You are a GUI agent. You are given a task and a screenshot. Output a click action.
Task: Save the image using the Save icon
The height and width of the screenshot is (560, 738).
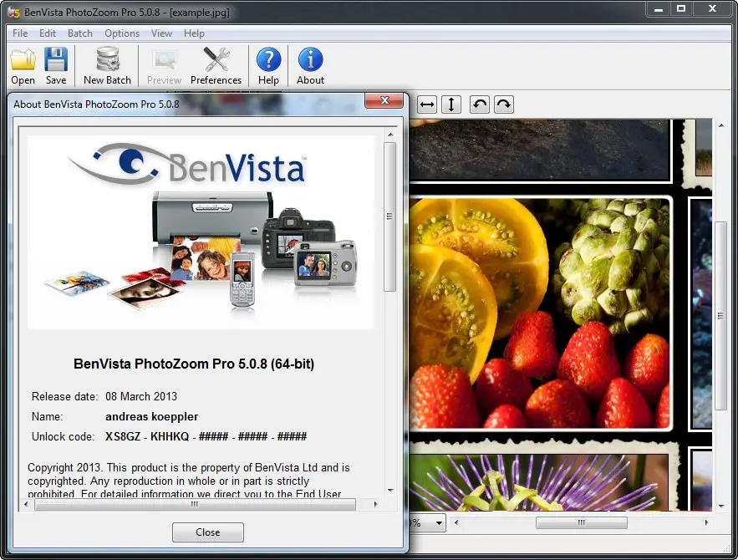coord(56,66)
